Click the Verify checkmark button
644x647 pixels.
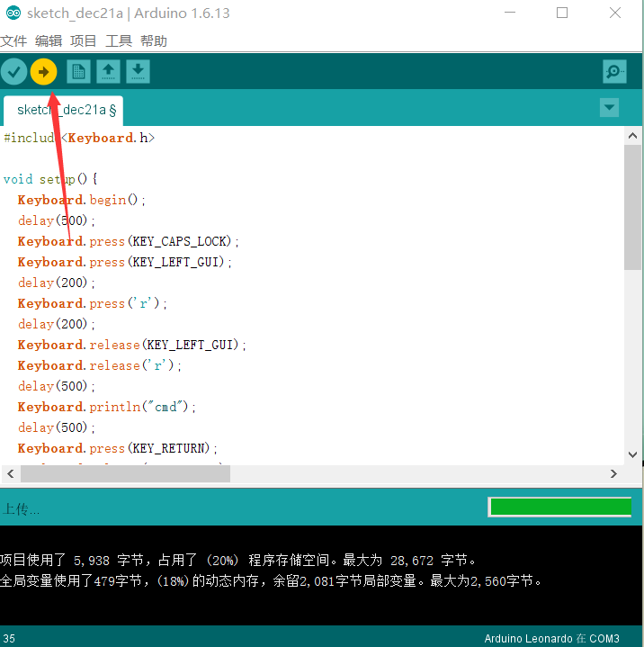tap(14, 72)
